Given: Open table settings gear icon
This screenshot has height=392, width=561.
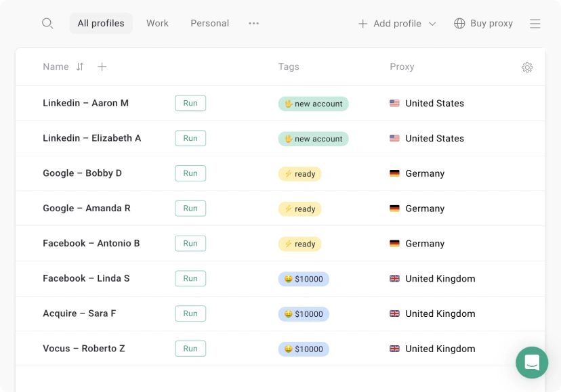Looking at the screenshot, I should click(527, 68).
